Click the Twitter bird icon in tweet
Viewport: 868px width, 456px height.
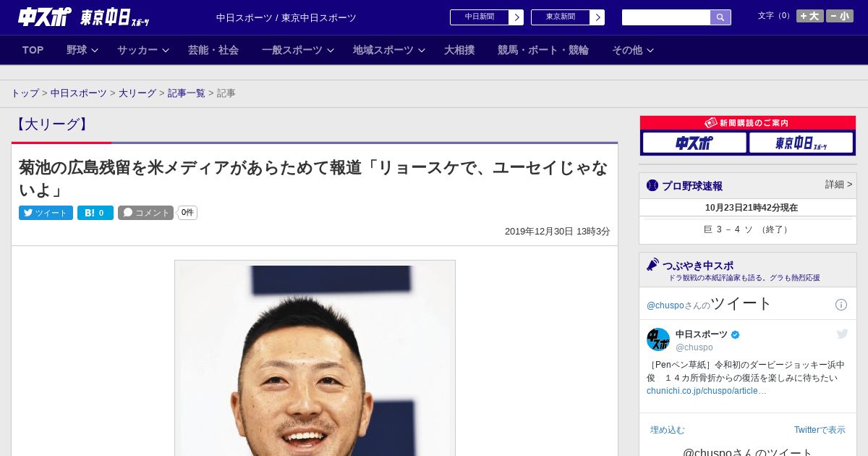pyautogui.click(x=843, y=334)
